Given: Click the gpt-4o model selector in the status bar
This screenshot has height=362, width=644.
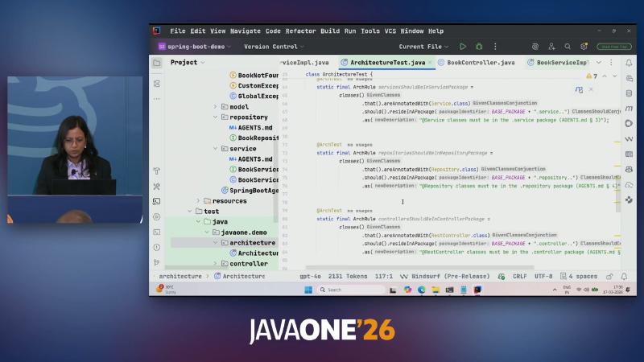Looking at the screenshot, I should 310,277.
